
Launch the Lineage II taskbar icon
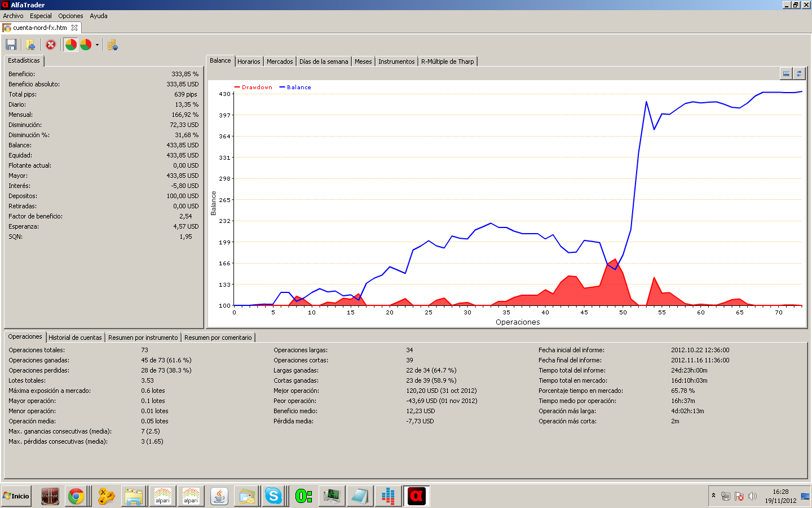[50, 496]
